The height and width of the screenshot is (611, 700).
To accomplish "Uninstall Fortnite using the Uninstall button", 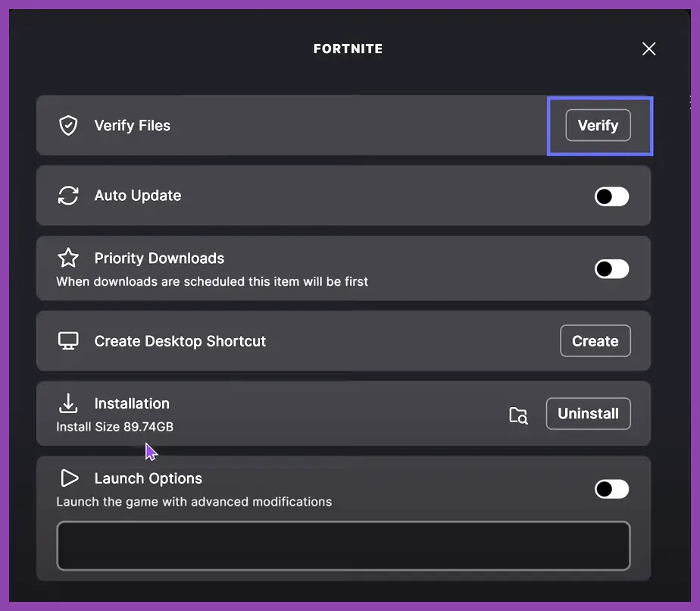I will coord(588,414).
